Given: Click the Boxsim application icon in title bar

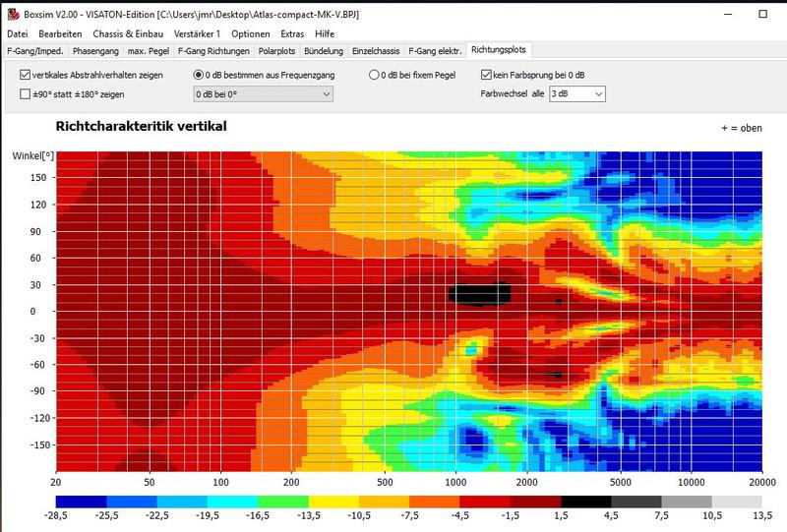Looking at the screenshot, I should [x=13, y=14].
